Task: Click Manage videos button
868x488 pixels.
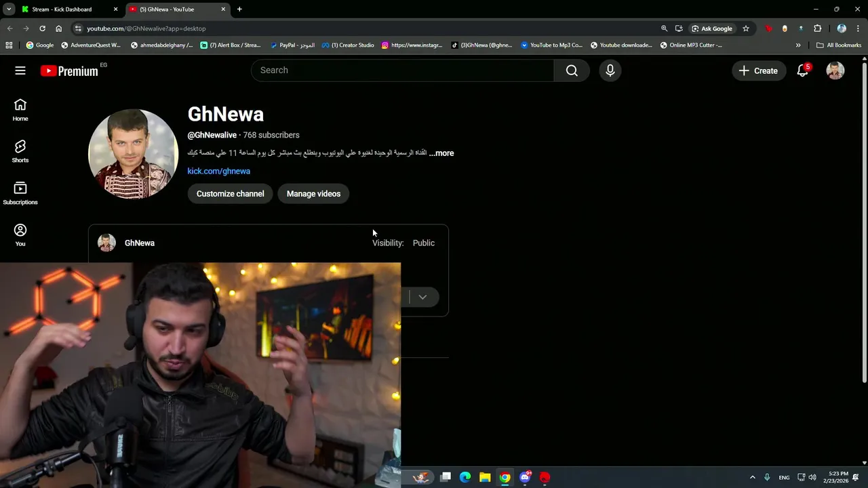Action: [x=313, y=194]
